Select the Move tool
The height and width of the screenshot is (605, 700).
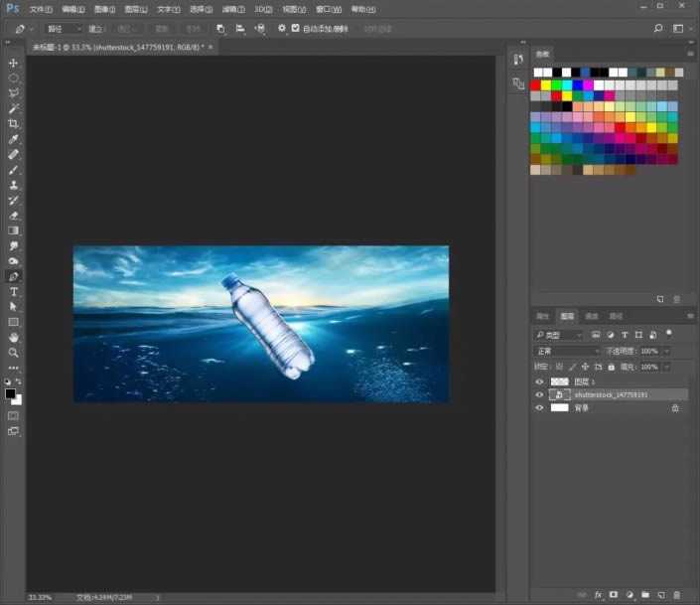click(14, 63)
